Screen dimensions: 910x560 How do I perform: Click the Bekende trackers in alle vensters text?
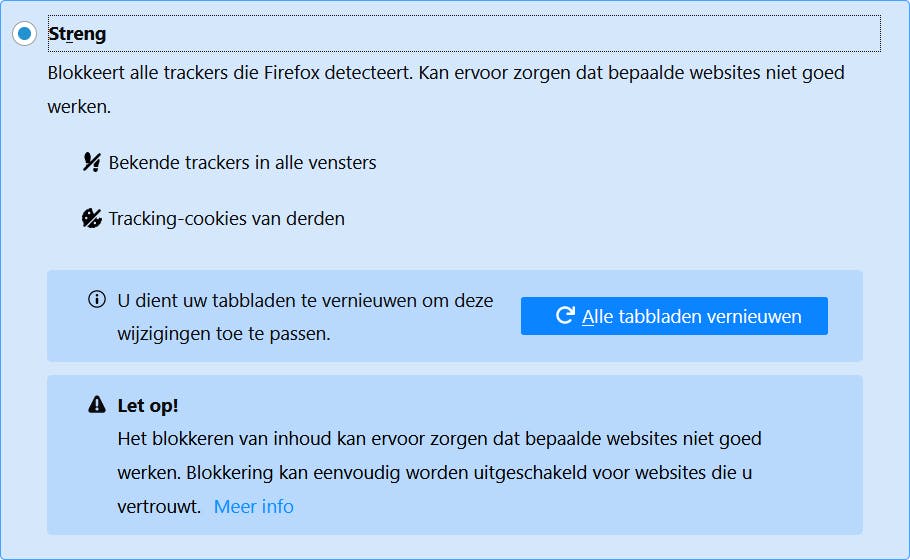(242, 162)
